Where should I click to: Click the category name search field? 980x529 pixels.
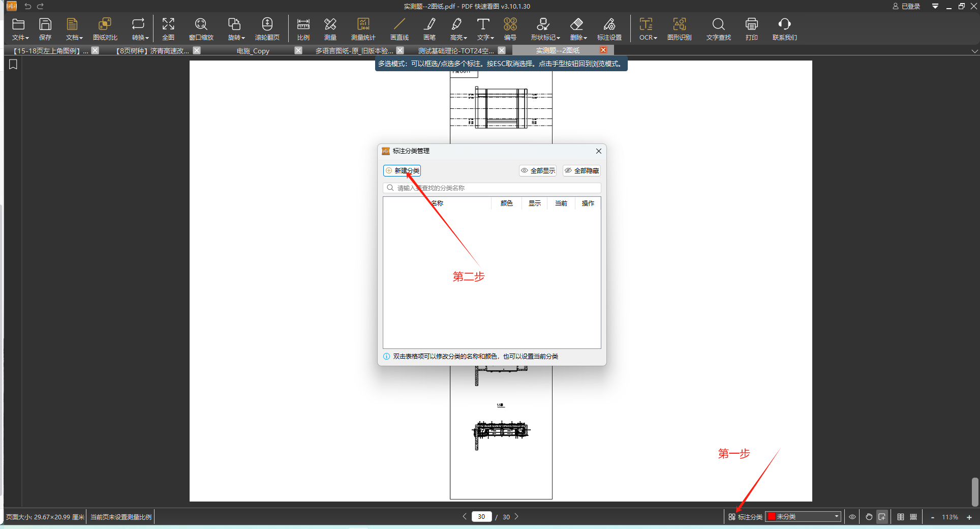492,188
